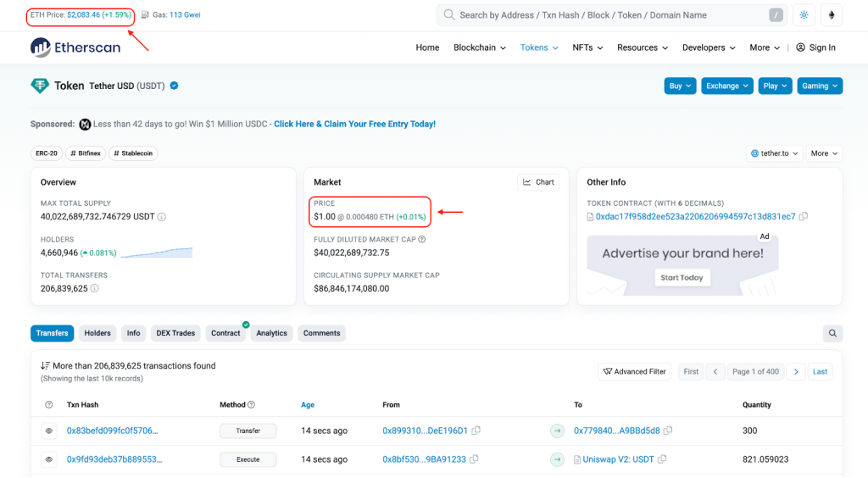Switch to the Comments tab
This screenshot has height=478, width=868.
click(321, 333)
